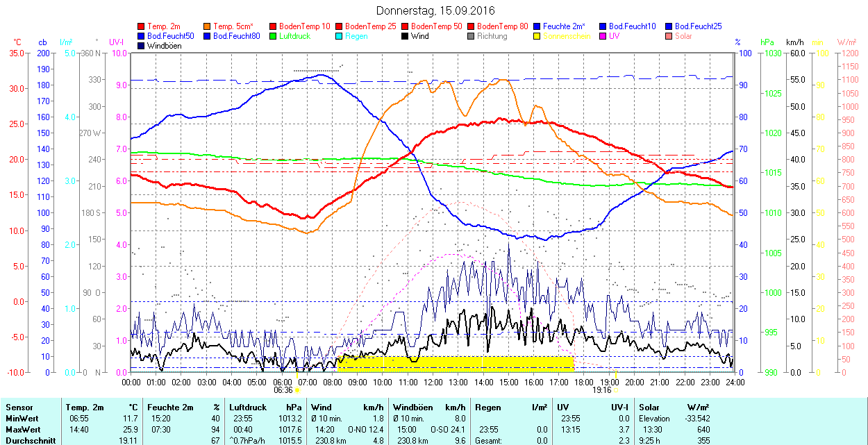Click the cyan Regen legend swatch
This screenshot has height=445, width=868.
click(x=339, y=36)
